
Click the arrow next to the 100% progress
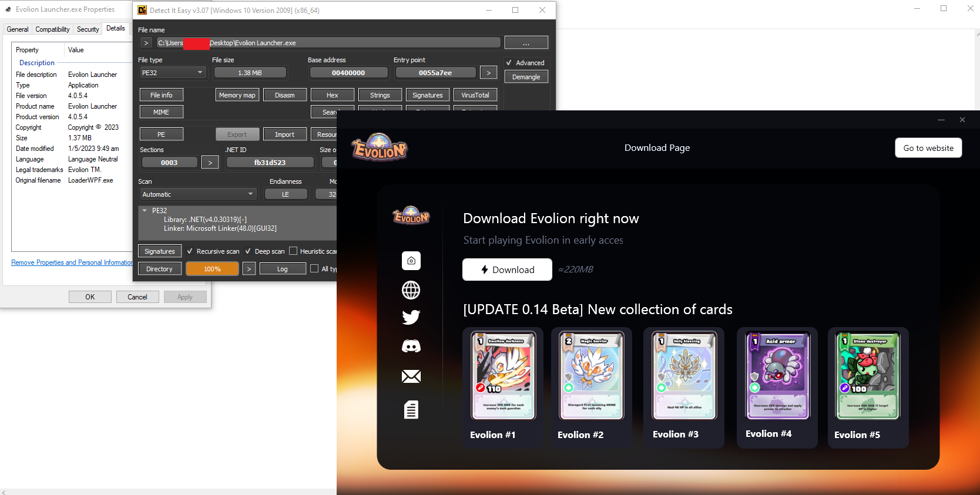point(249,269)
